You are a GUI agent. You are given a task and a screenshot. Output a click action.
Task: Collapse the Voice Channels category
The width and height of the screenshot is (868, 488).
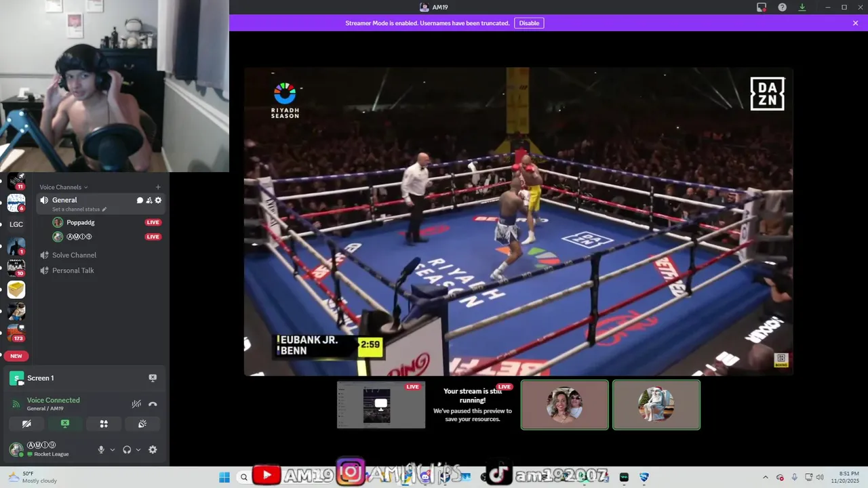point(64,187)
